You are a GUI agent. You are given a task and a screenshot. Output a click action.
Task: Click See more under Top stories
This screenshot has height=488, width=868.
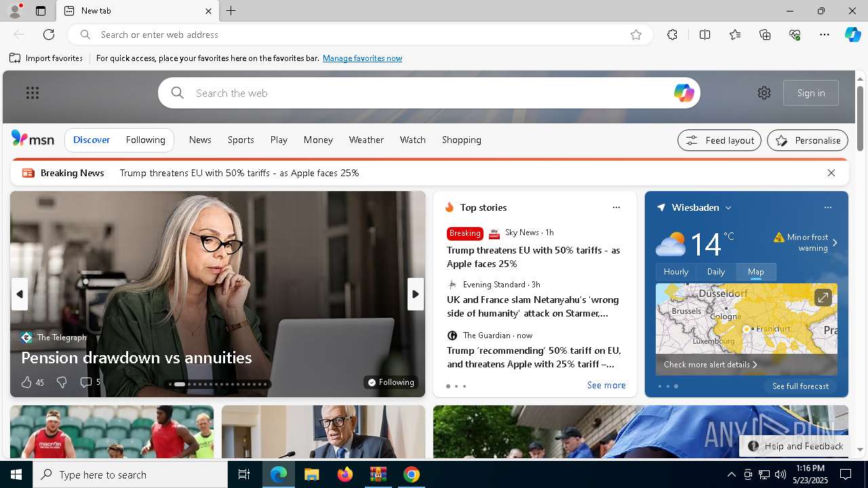(x=606, y=385)
